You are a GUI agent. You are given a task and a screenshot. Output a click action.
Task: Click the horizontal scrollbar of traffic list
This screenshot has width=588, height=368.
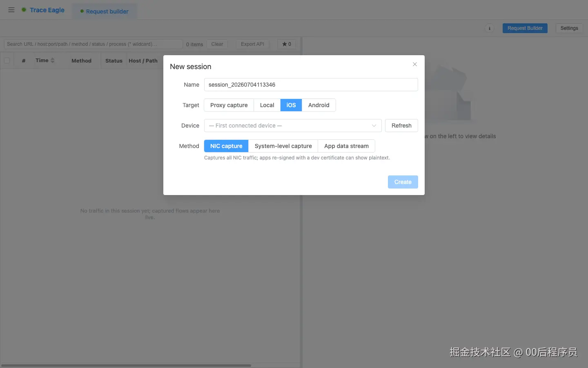[x=126, y=365]
